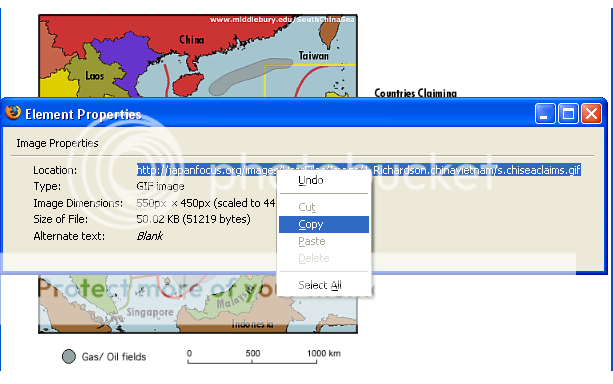Click the Firefox icon in the title bar
The height and width of the screenshot is (384, 613).
13,113
